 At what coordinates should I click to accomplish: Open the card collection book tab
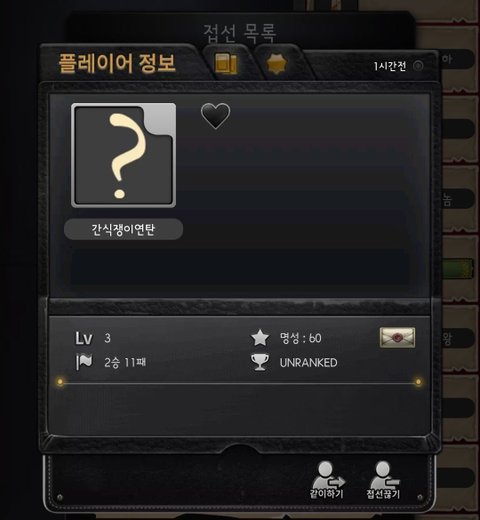coord(226,63)
